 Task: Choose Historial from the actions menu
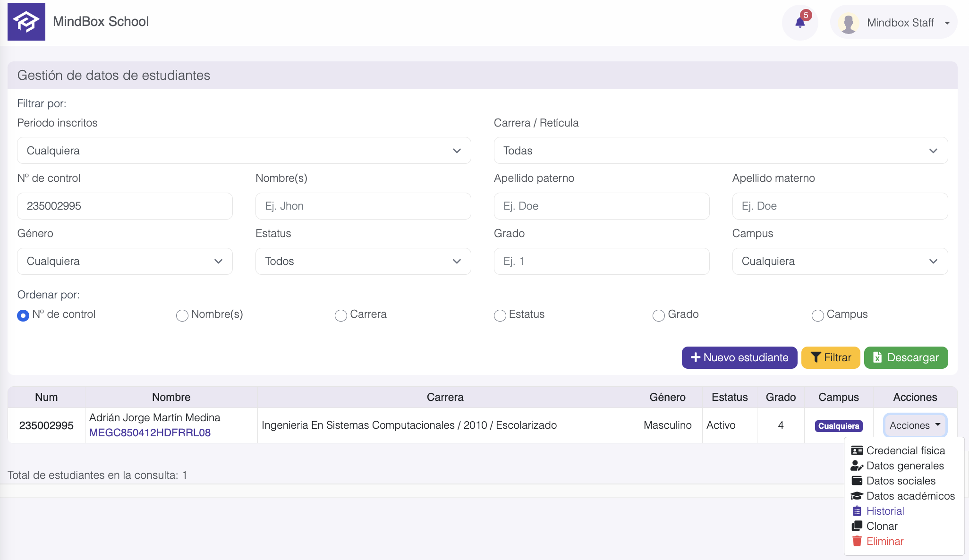click(x=885, y=511)
